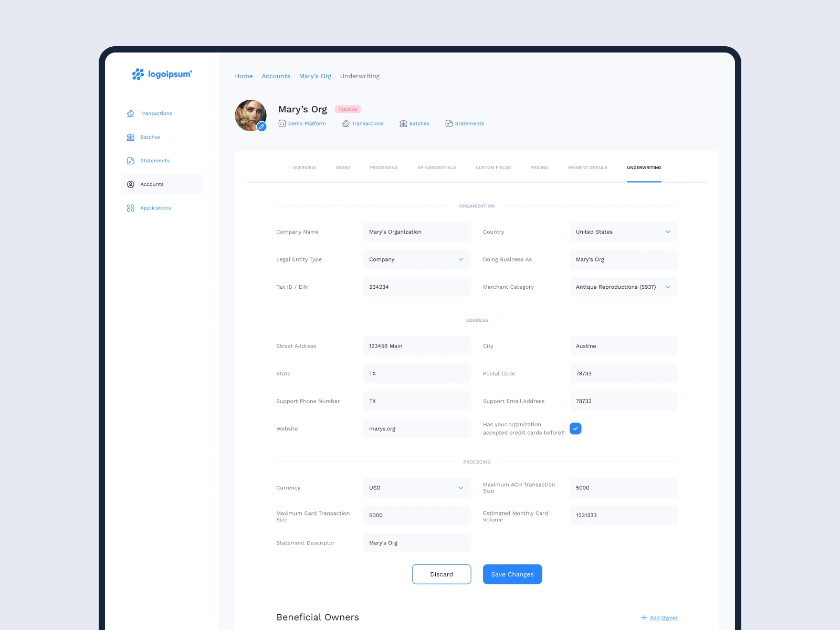Open the Batches link under Mary's Org
The image size is (840, 630).
419,123
